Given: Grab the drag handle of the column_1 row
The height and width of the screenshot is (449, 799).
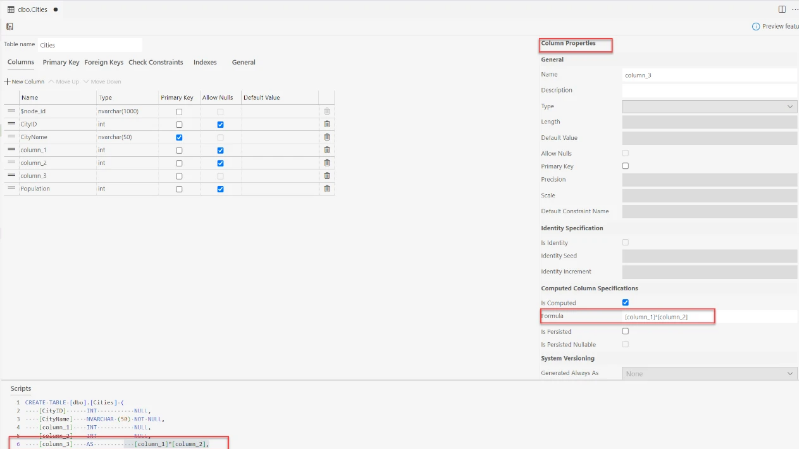Looking at the screenshot, I should point(11,150).
